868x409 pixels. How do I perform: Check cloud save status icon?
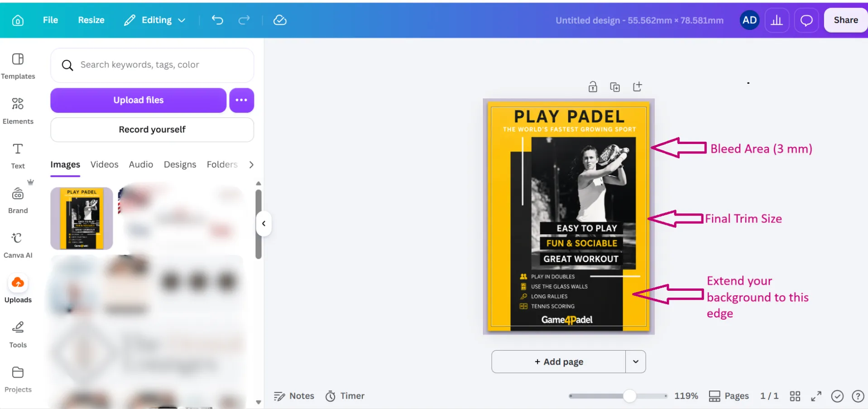280,20
